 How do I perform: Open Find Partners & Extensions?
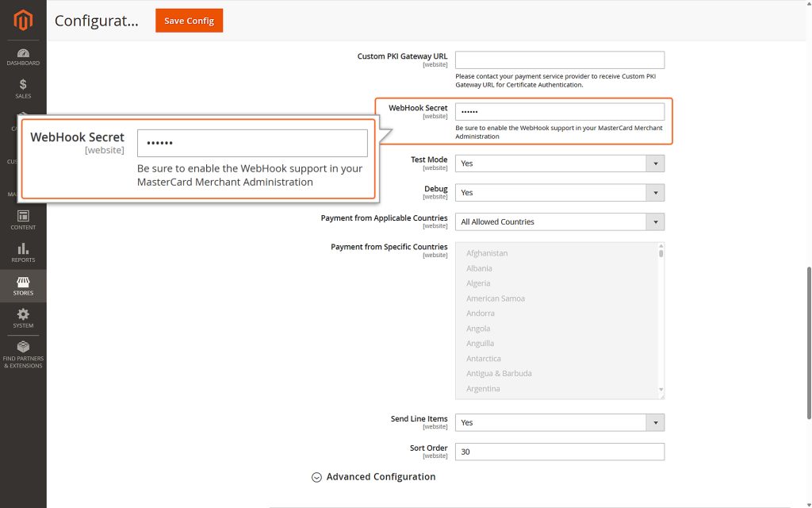23,352
